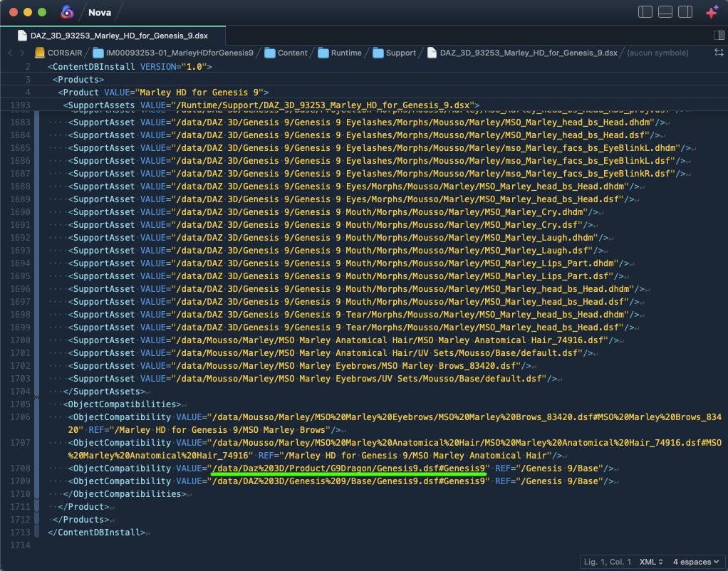Go back with the path bar left arrow
This screenshot has width=728, height=571.
10,53
